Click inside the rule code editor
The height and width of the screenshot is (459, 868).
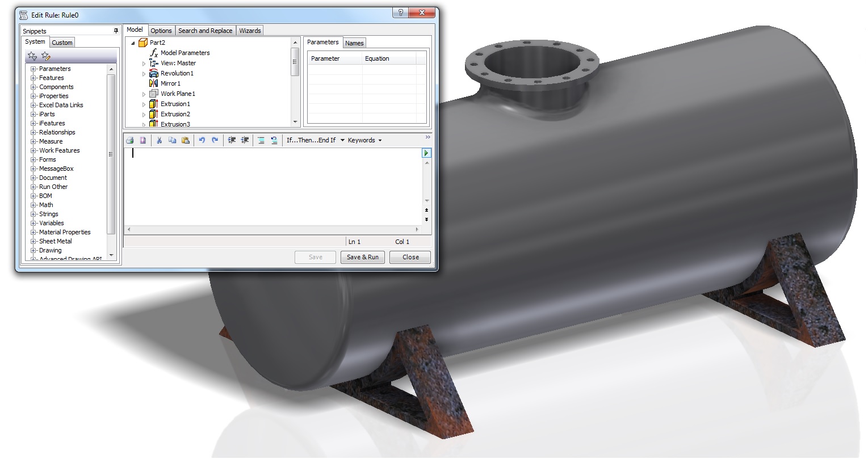click(x=273, y=187)
